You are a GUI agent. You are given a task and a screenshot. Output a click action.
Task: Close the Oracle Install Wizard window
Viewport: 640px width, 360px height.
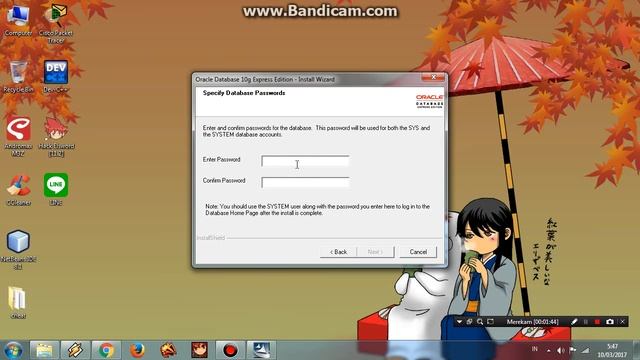pos(433,77)
